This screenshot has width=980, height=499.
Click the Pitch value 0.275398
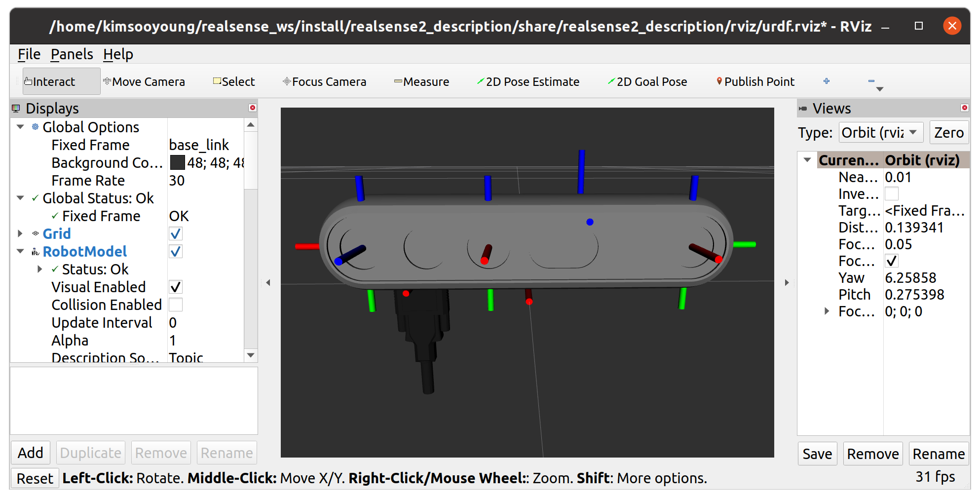click(914, 294)
